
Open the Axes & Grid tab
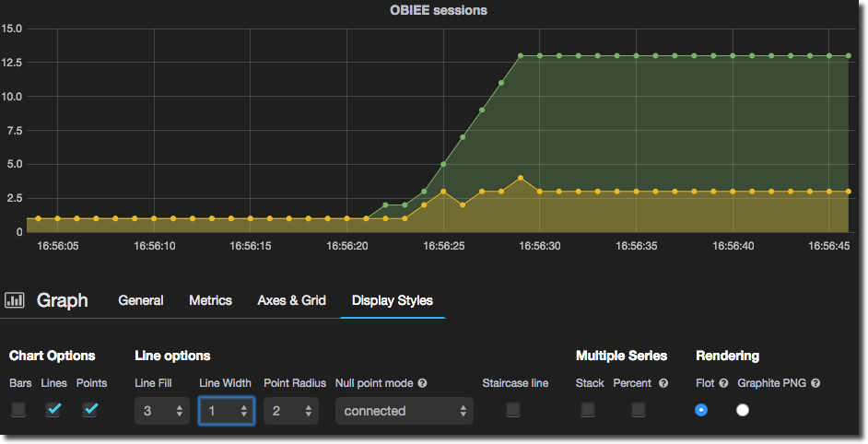coord(292,300)
